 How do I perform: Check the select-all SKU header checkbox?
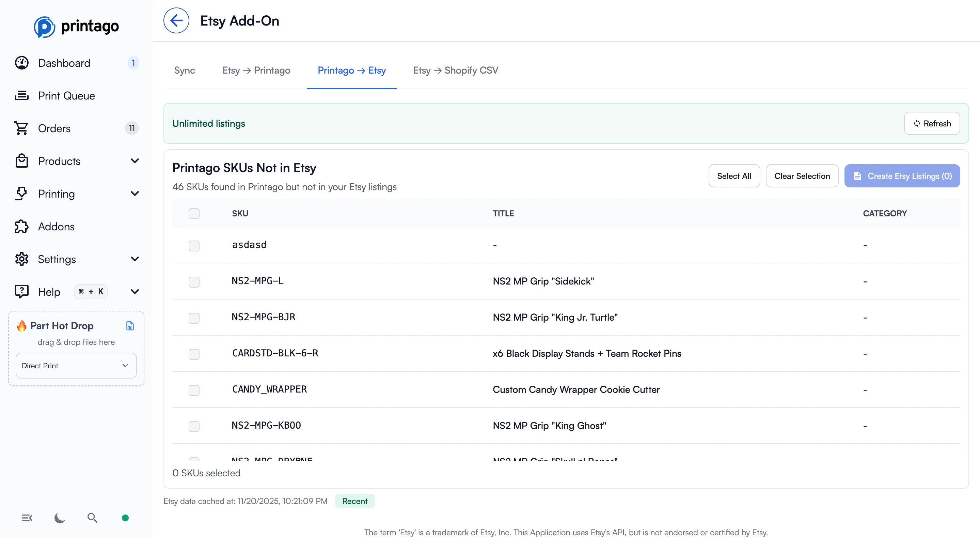pyautogui.click(x=194, y=214)
